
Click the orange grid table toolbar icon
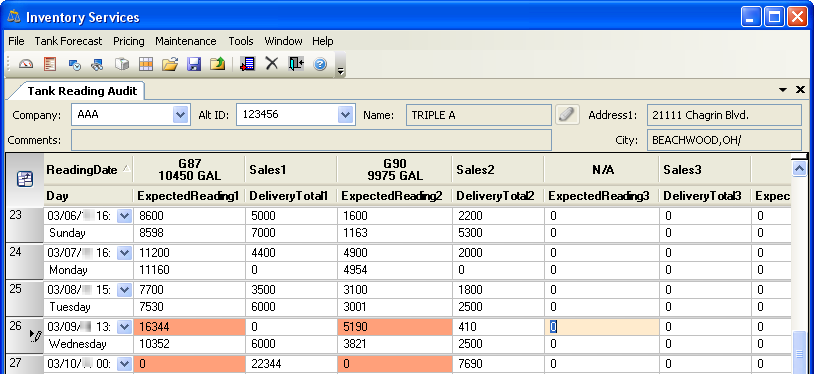point(146,64)
